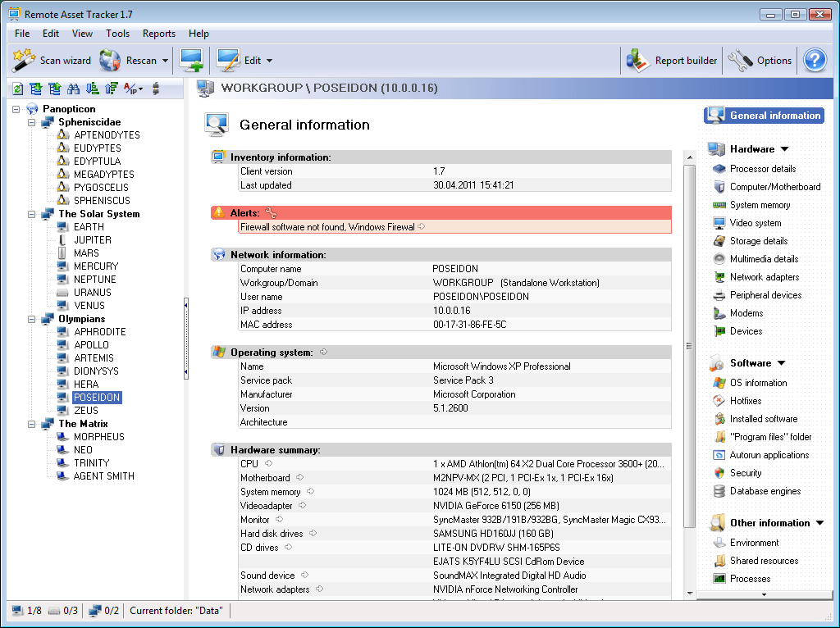Open Storage details page
Image resolution: width=840 pixels, height=628 pixels.
coord(759,241)
